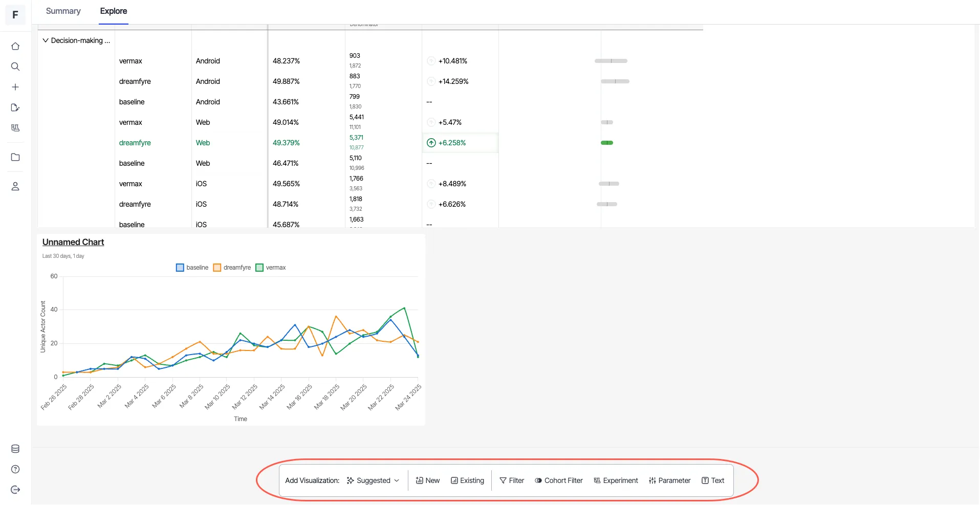This screenshot has width=980, height=505.
Task: Open search from the sidebar magnifier
Action: click(x=15, y=67)
